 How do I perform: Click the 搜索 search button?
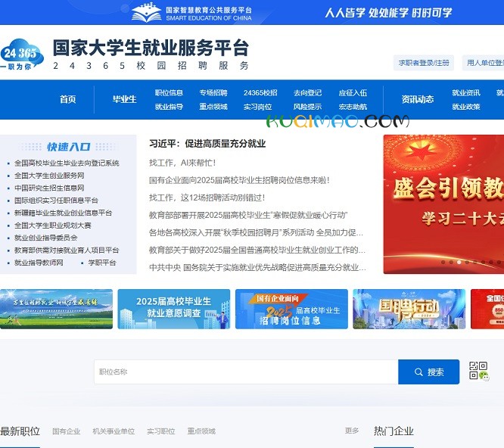[428, 372]
